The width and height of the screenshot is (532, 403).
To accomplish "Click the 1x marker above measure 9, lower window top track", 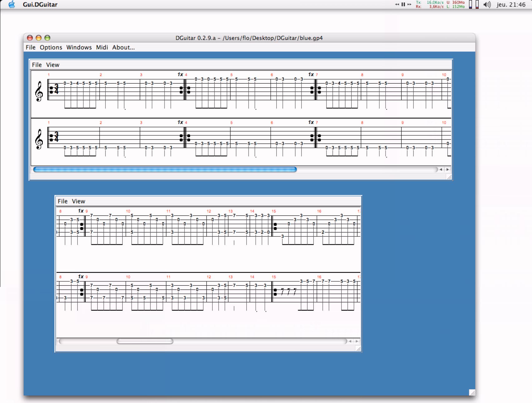I will (x=81, y=211).
